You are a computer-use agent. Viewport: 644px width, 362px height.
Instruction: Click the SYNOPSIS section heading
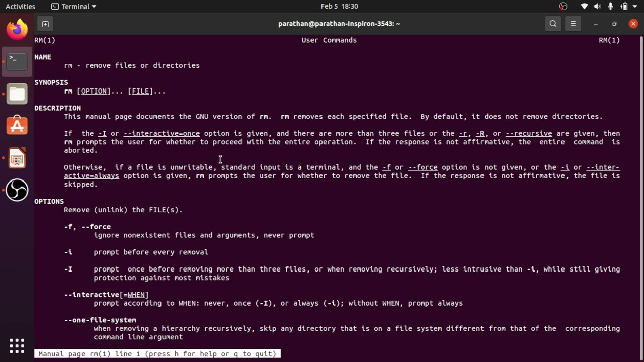click(51, 82)
